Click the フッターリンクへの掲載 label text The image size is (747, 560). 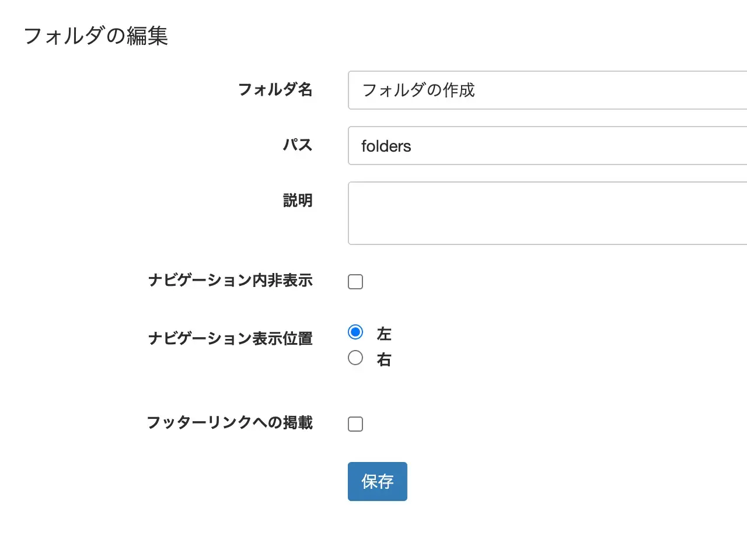(229, 423)
